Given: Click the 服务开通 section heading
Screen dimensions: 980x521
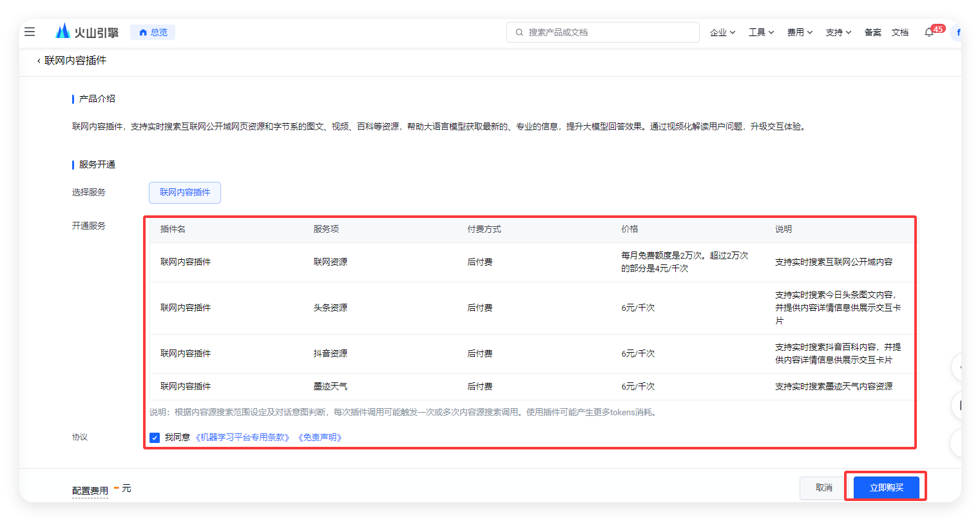Looking at the screenshot, I should pyautogui.click(x=97, y=164).
